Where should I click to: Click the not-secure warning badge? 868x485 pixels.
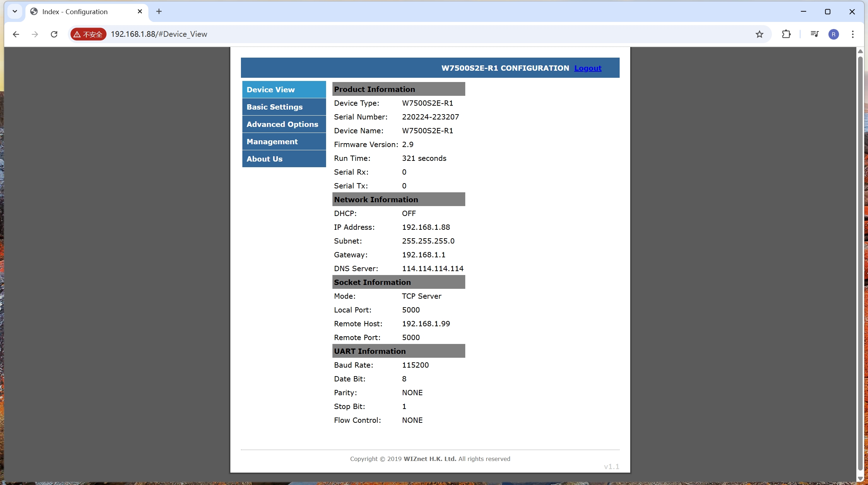[x=88, y=34]
